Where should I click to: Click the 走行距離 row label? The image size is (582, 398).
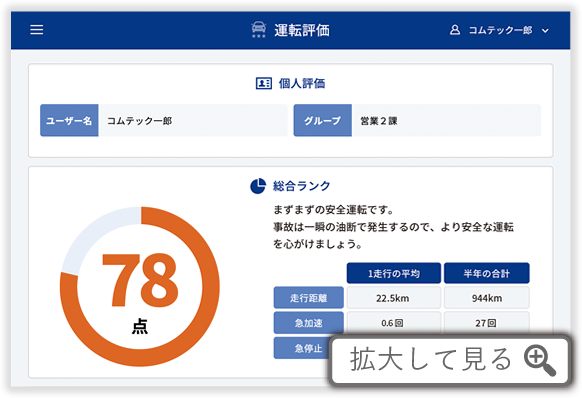[309, 298]
